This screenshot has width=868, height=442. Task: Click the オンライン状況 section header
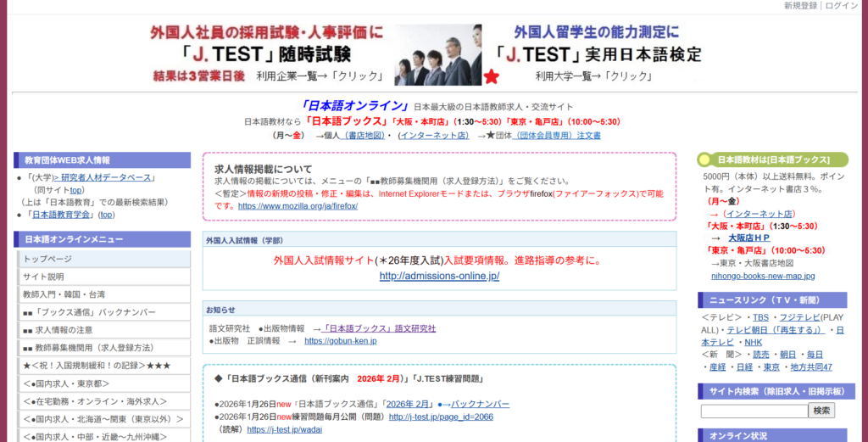point(772,435)
